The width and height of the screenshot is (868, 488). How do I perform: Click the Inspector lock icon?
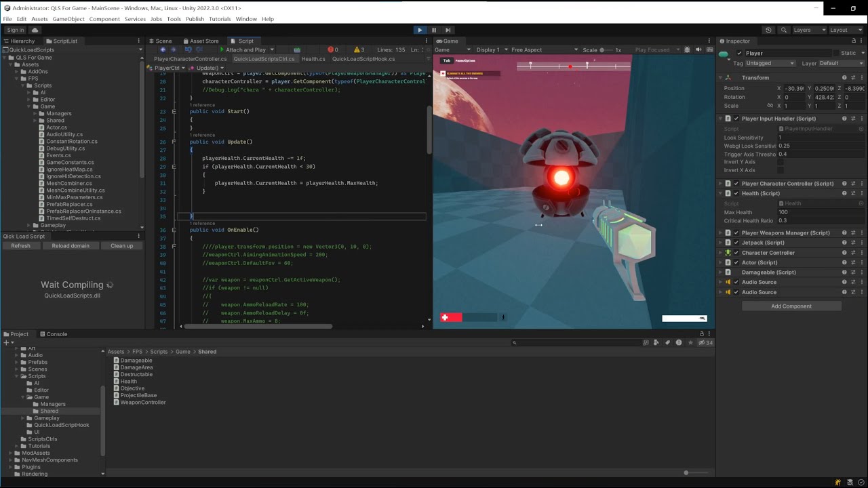tap(855, 41)
